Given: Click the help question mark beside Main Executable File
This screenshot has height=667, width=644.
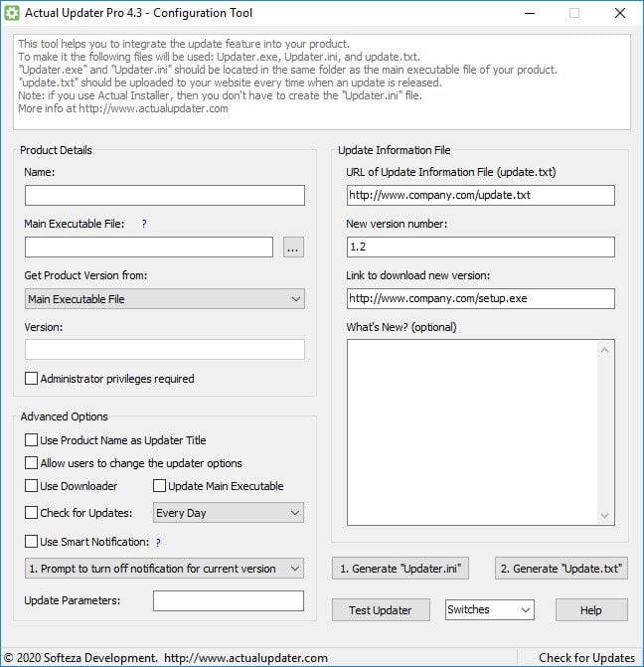Looking at the screenshot, I should tap(144, 224).
